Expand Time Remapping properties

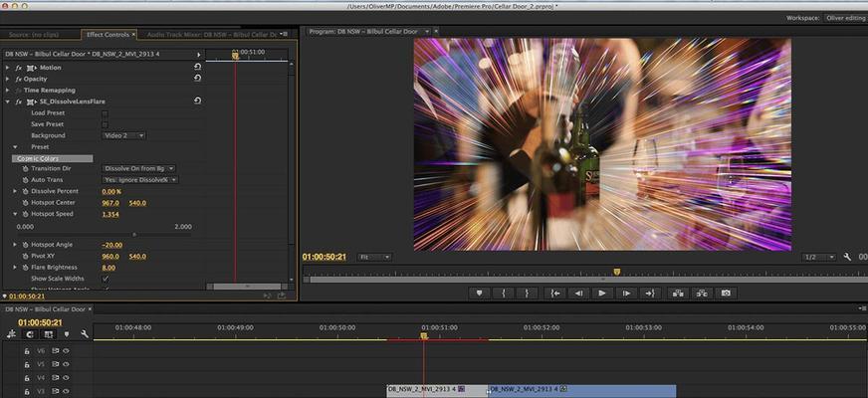7,91
